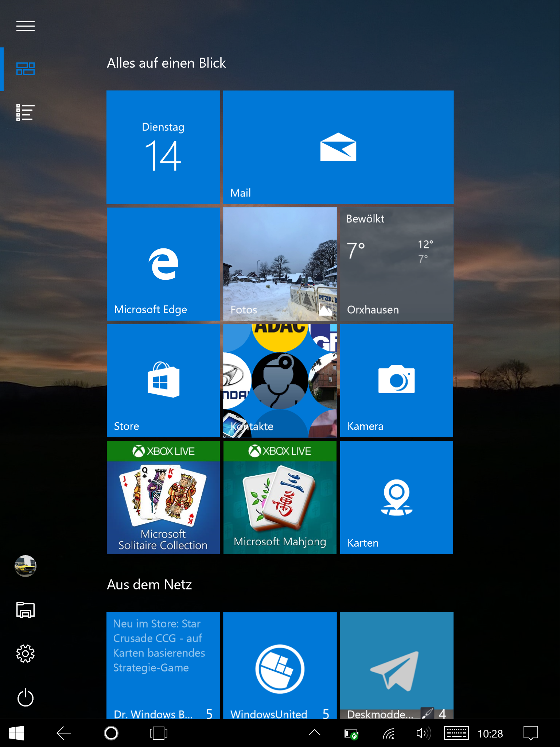
Task: Open the WindowsUnited tile
Action: pyautogui.click(x=280, y=666)
